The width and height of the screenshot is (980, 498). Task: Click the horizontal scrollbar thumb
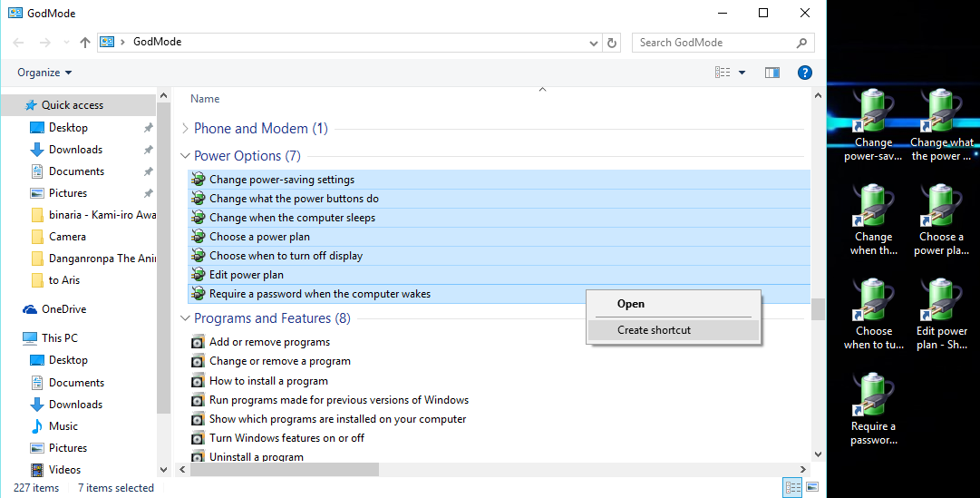click(x=285, y=469)
